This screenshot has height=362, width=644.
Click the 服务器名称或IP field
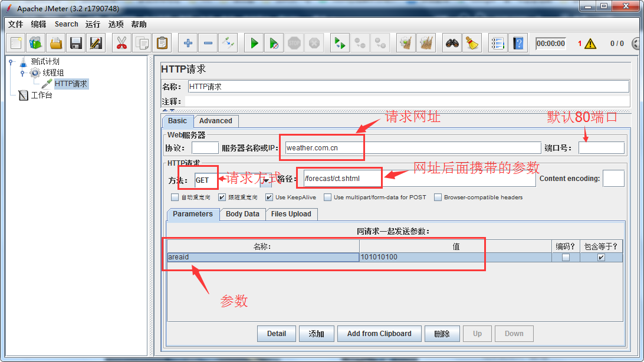(x=413, y=148)
